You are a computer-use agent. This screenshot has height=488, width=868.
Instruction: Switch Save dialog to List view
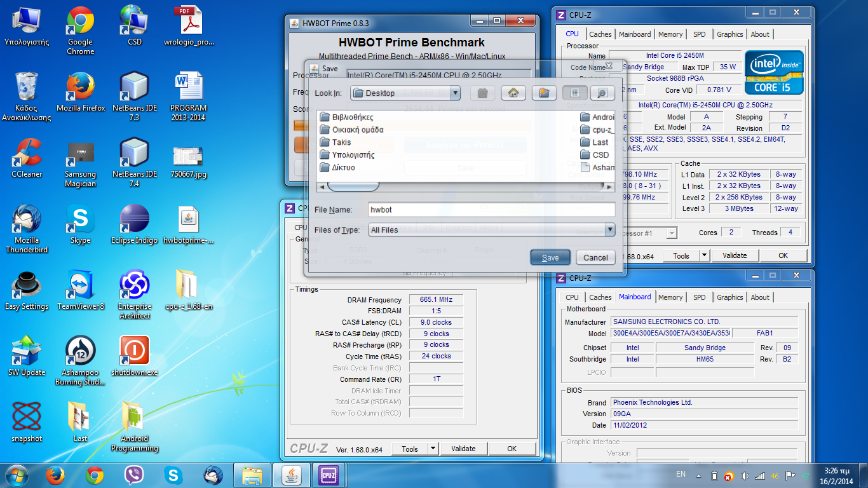(574, 93)
